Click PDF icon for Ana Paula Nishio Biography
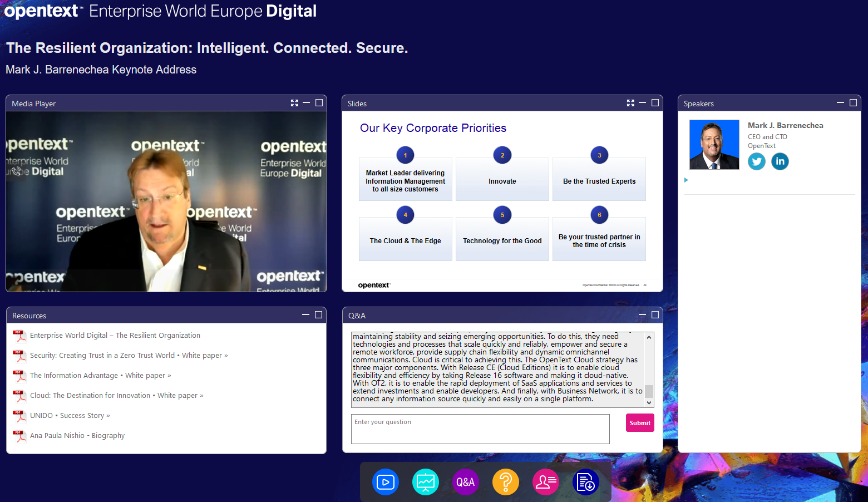 coord(19,436)
